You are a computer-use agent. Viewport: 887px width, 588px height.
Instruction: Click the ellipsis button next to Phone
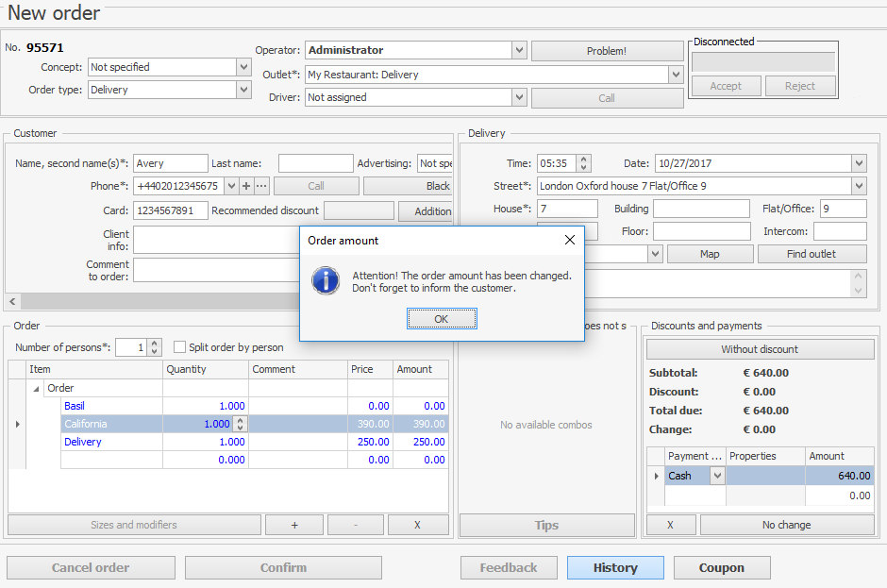(261, 186)
